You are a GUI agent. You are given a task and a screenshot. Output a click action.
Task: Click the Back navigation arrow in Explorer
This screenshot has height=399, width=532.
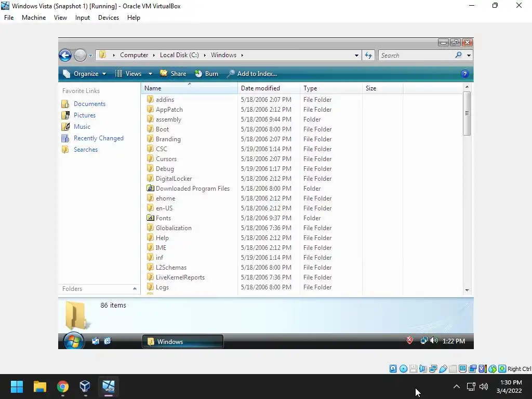[x=65, y=55]
